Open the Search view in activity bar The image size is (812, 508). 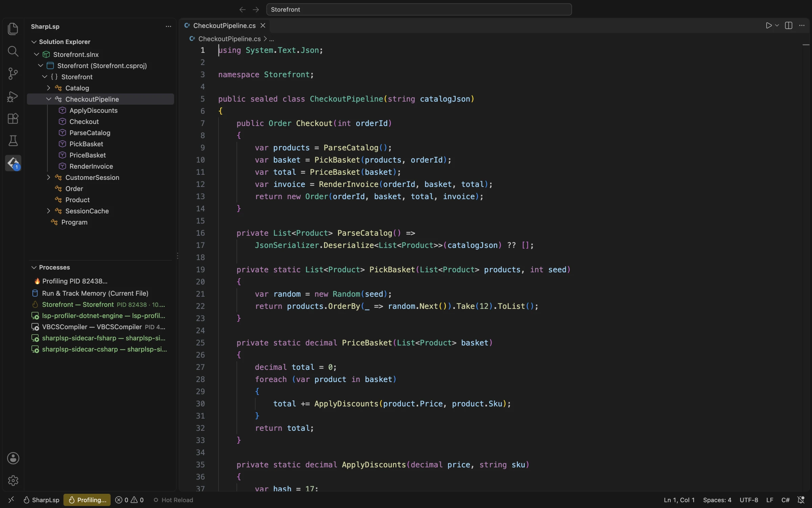click(x=13, y=51)
